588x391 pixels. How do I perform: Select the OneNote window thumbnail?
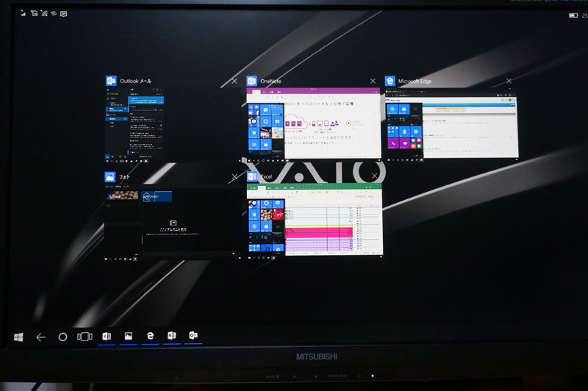pos(314,123)
